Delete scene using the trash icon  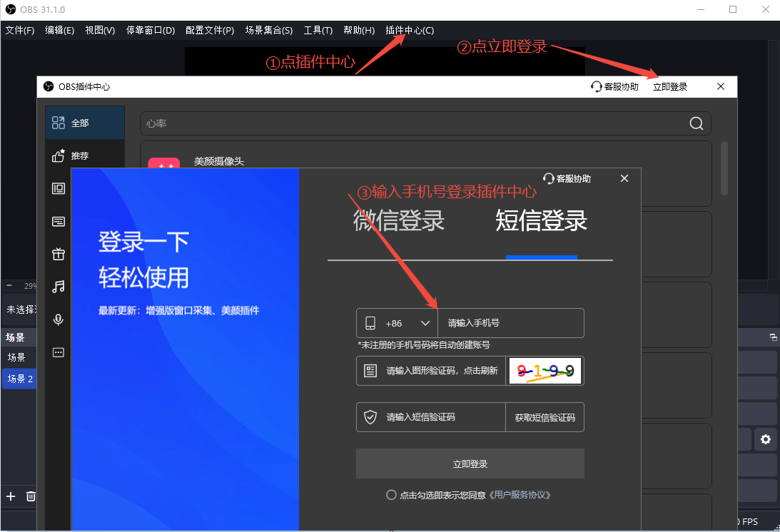(29, 496)
